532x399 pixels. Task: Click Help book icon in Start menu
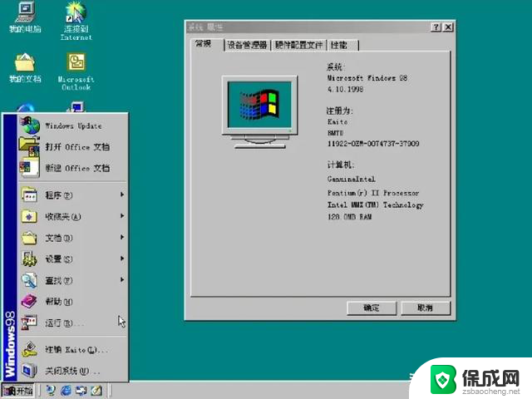(30, 301)
